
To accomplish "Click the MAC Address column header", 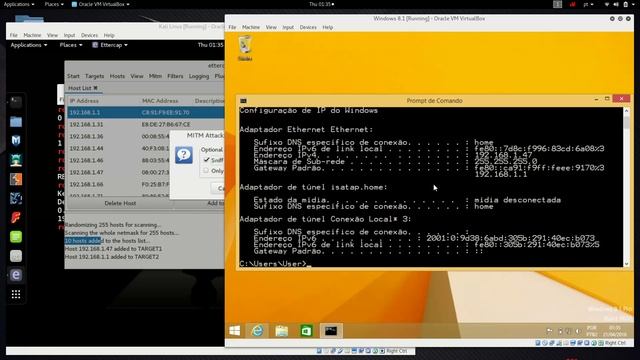I will pyautogui.click(x=160, y=101).
